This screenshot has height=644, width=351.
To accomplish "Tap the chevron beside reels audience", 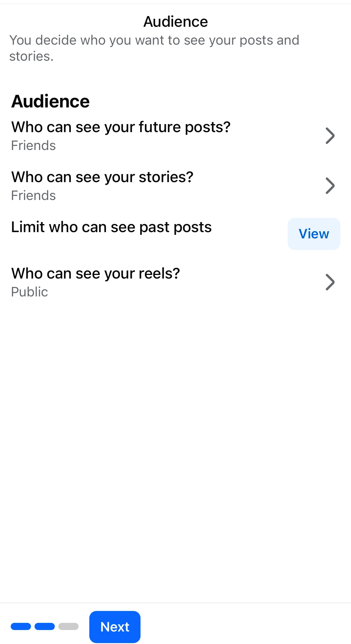I will pos(330,282).
